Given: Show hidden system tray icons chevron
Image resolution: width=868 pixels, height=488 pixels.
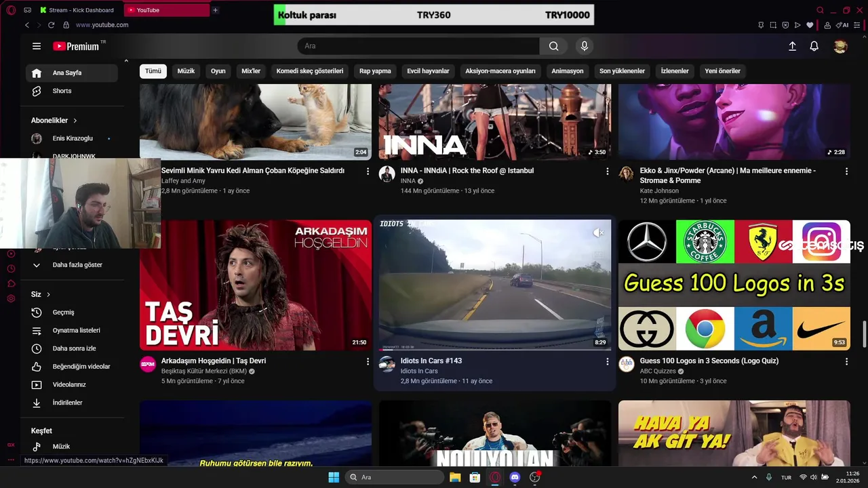Looking at the screenshot, I should click(x=754, y=477).
